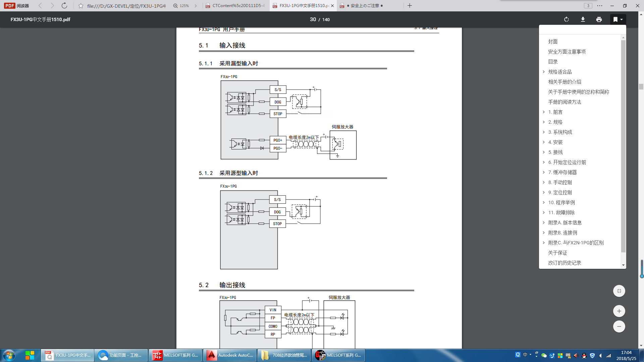
Task: Download the PDF file
Action: (x=583, y=19)
